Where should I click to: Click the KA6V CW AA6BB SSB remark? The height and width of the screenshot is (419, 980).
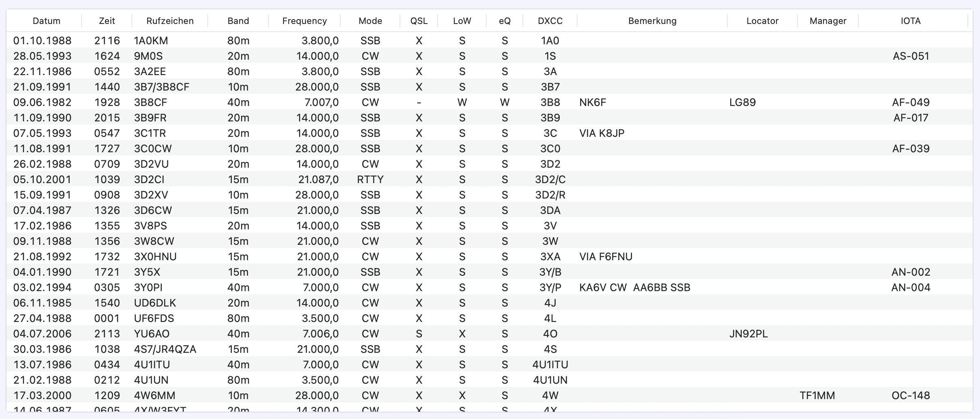634,287
